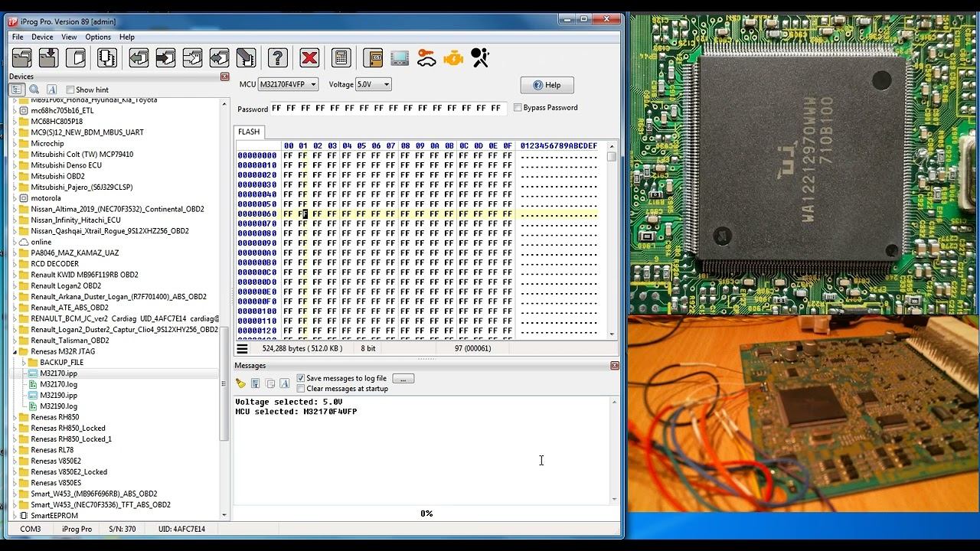This screenshot has width=980, height=551.
Task: Expand the RCD DECODER folder
Action: pos(15,263)
